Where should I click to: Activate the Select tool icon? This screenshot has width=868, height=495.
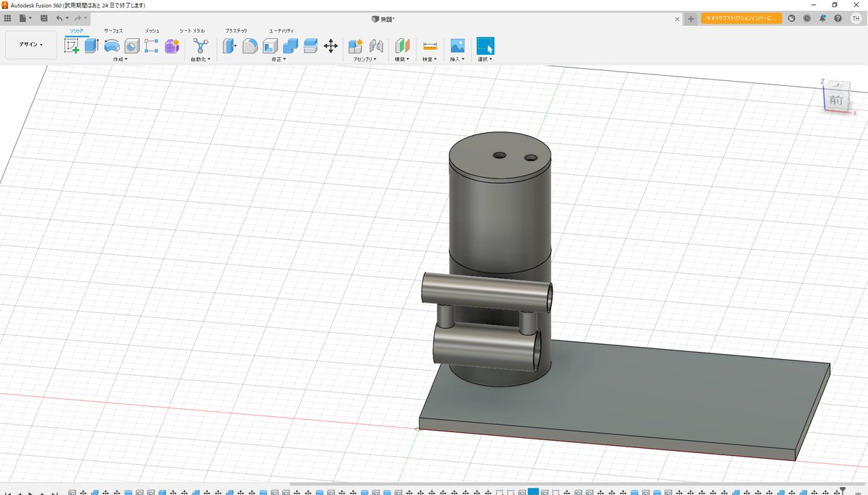(x=485, y=46)
